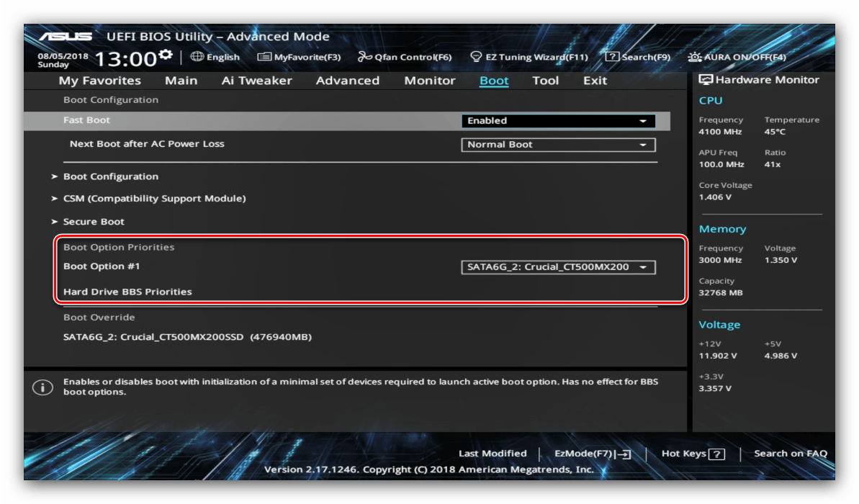Screen dimensions: 859x504
Task: Expand the Boot Configuration submenu
Action: (110, 176)
